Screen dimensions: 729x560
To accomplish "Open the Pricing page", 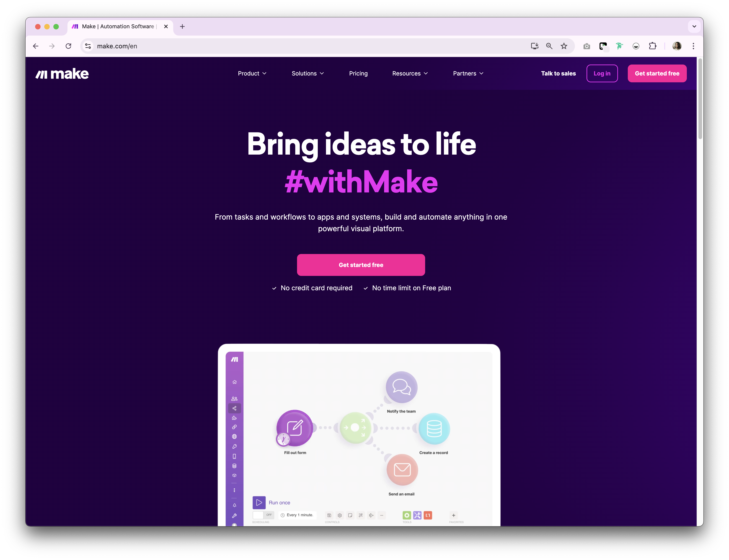I will click(x=358, y=73).
